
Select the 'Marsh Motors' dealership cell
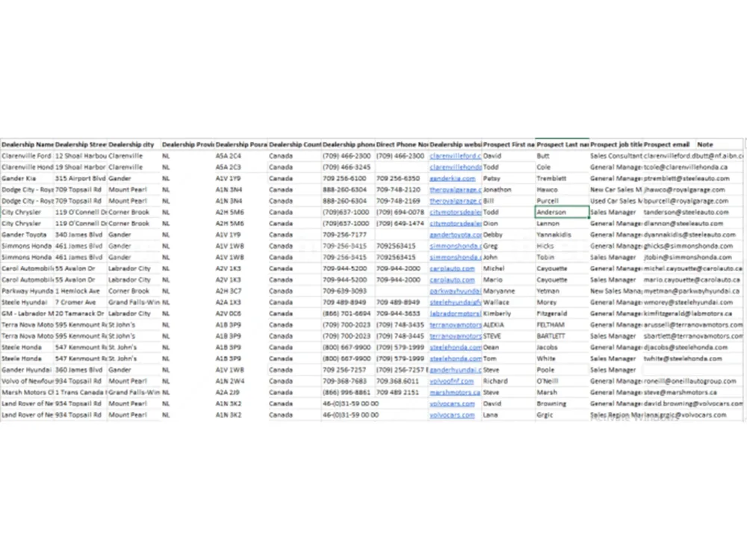click(x=27, y=393)
